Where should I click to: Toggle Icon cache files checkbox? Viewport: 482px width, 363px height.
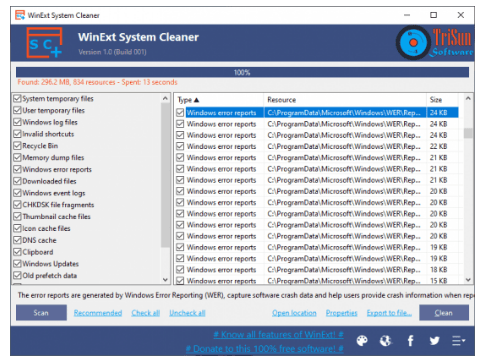coord(17,228)
